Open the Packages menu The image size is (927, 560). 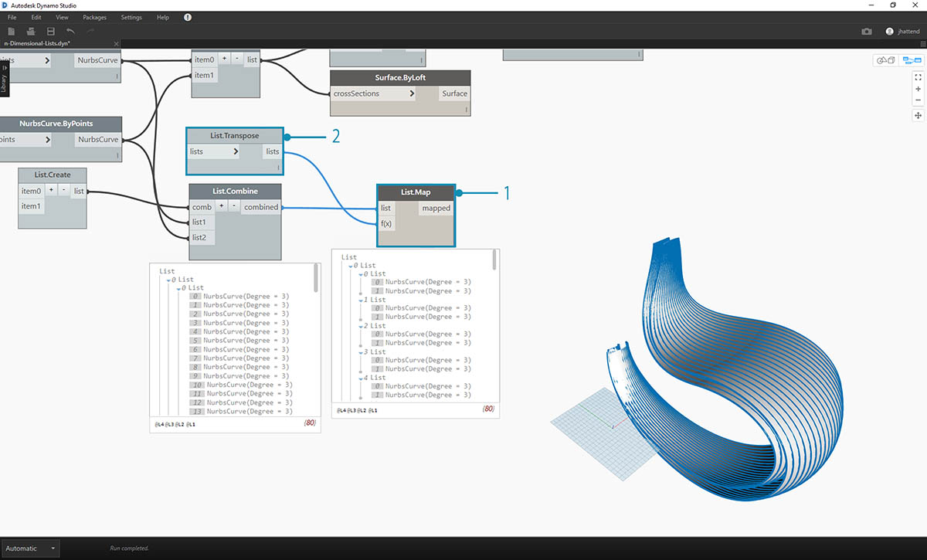tap(94, 17)
